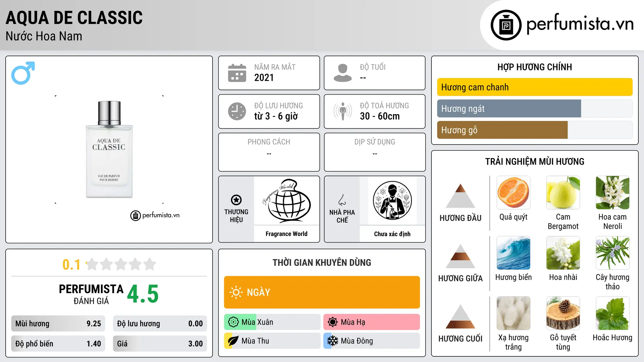Click the Mùa Đông season bar
Viewport: 644px width, 362px height.
(x=372, y=341)
